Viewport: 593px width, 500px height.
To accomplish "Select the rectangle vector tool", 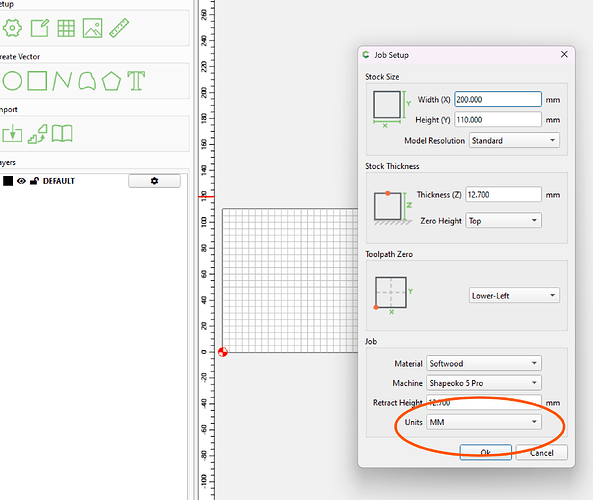I will point(37,81).
